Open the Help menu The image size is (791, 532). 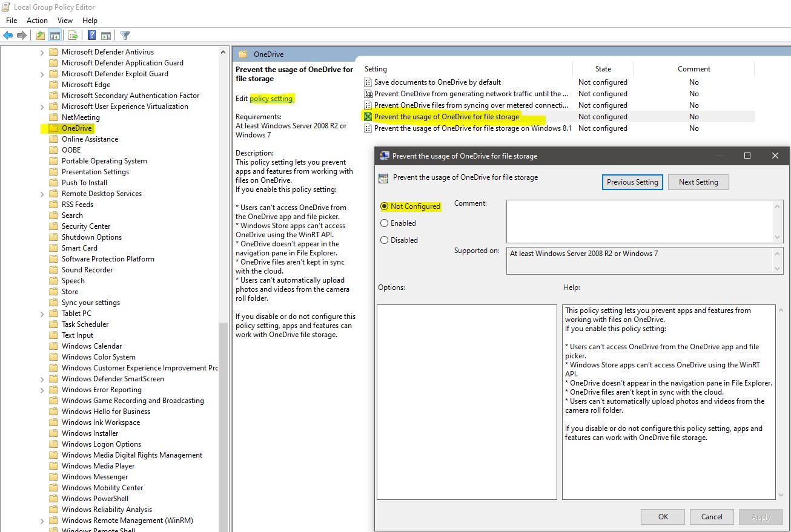point(90,21)
